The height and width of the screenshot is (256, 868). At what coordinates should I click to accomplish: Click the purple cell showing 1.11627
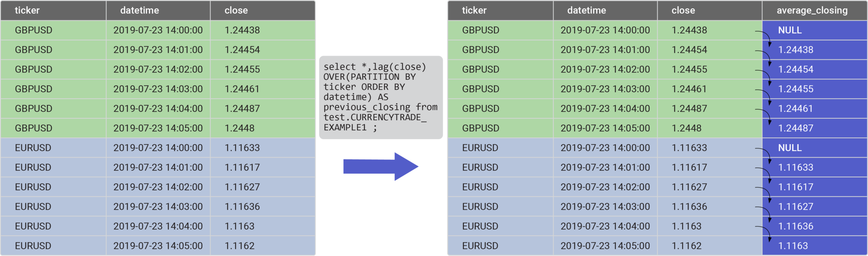coord(815,207)
